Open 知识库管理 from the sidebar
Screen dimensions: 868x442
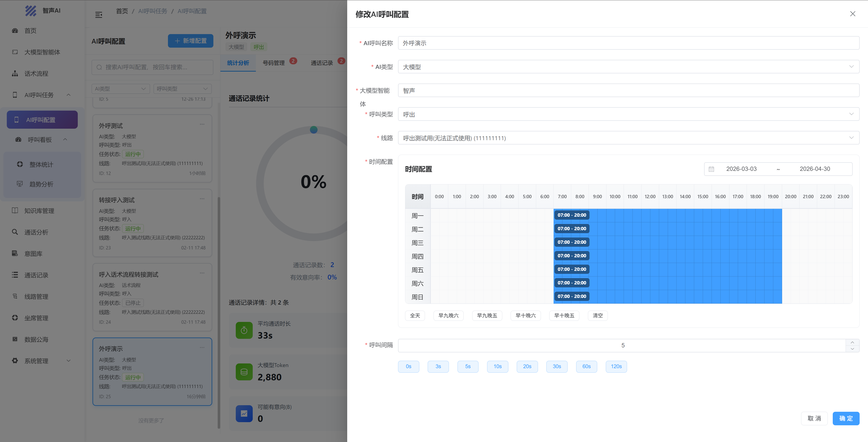(39, 211)
